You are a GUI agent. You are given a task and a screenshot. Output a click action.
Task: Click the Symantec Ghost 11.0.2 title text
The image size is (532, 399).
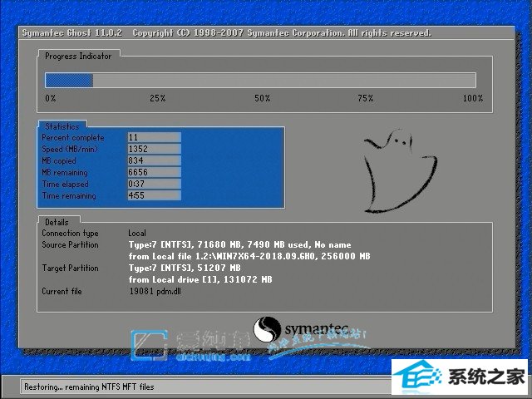coord(72,33)
